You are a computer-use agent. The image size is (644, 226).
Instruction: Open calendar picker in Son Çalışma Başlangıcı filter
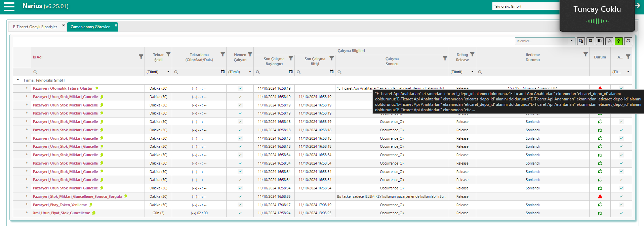291,72
